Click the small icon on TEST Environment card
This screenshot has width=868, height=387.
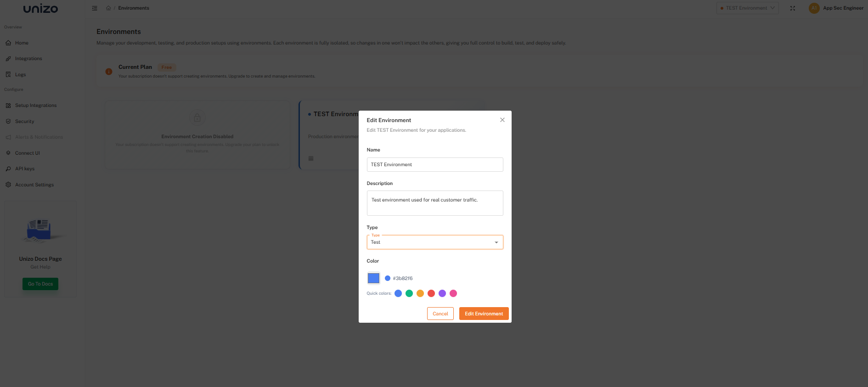tap(311, 158)
